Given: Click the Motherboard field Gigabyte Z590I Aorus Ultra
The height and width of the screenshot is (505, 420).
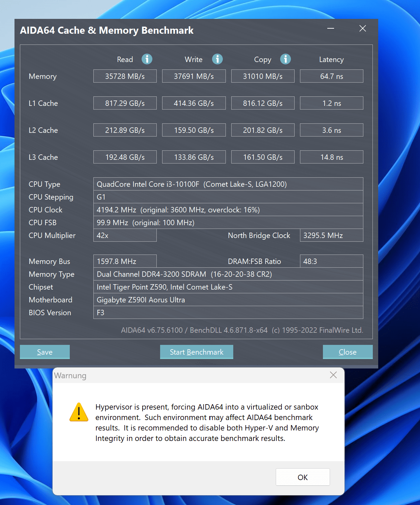Looking at the screenshot, I should click(x=228, y=300).
